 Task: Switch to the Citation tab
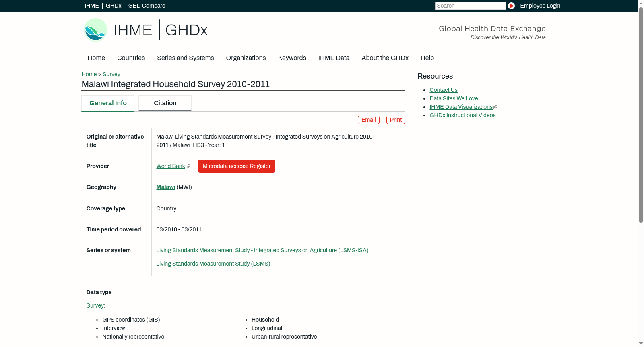[x=165, y=103]
